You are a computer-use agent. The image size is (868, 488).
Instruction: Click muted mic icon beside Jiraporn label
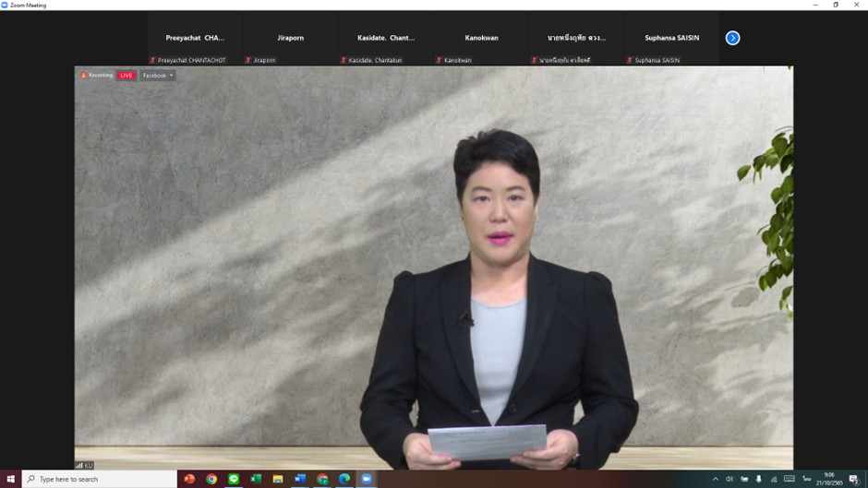pos(248,60)
